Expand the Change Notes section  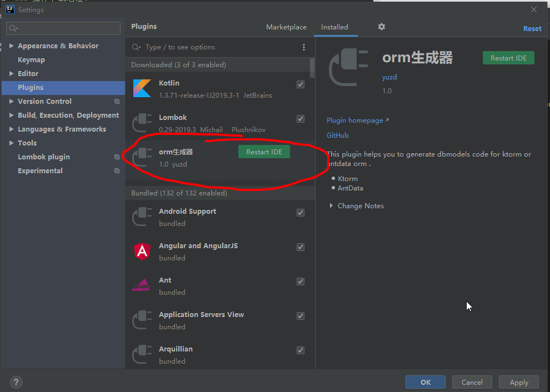coord(331,205)
